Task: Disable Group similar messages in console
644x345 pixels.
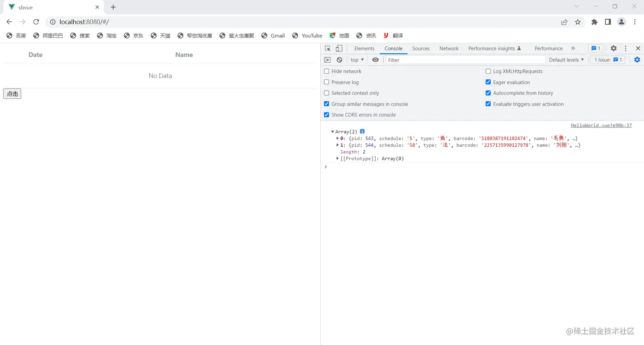Action: 327,104
